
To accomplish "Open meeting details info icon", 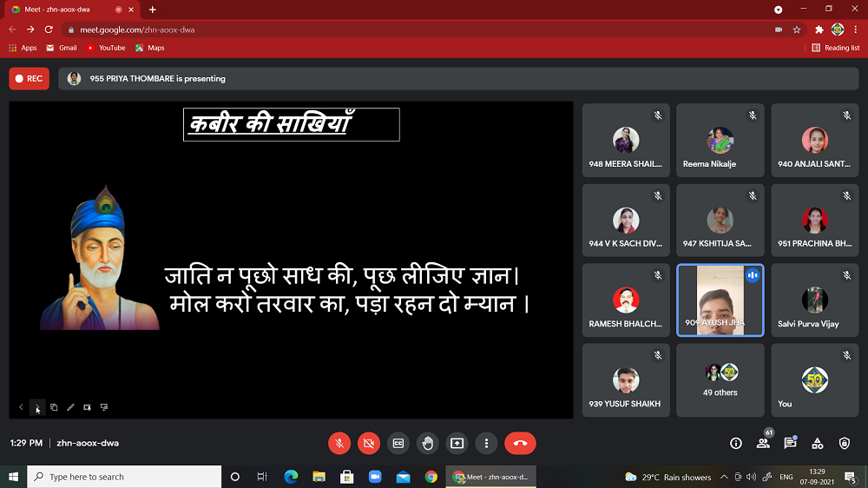I will tap(736, 443).
